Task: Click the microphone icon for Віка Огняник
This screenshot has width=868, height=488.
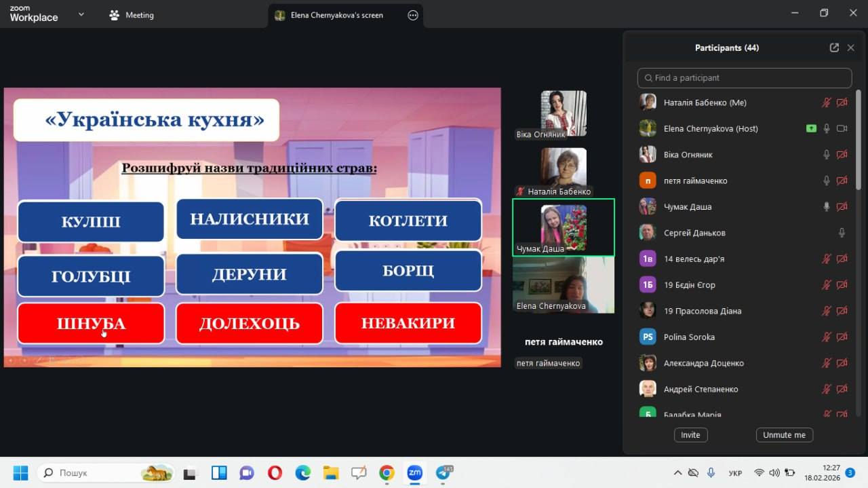Action: 826,155
